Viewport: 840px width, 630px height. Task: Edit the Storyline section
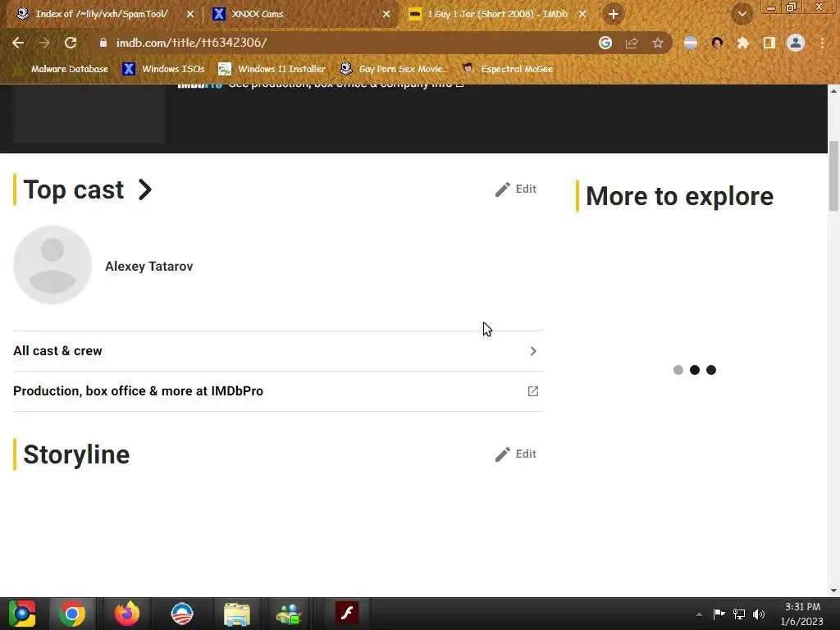[515, 454]
